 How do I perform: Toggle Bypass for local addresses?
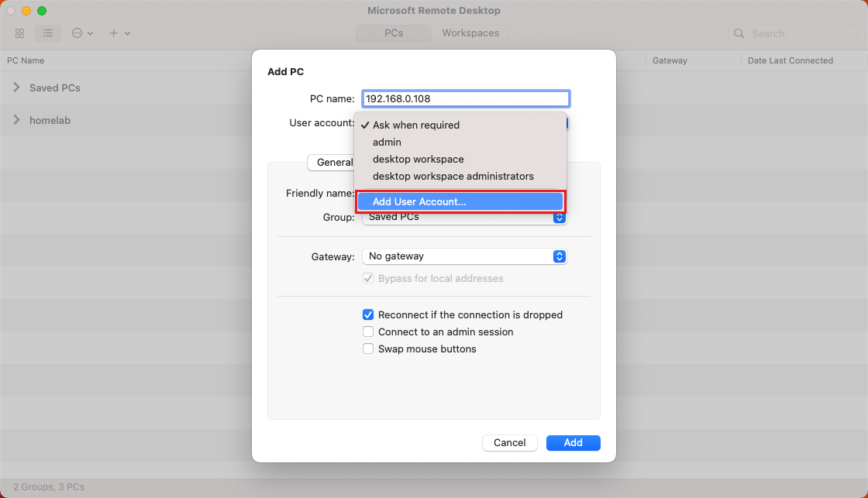[368, 278]
